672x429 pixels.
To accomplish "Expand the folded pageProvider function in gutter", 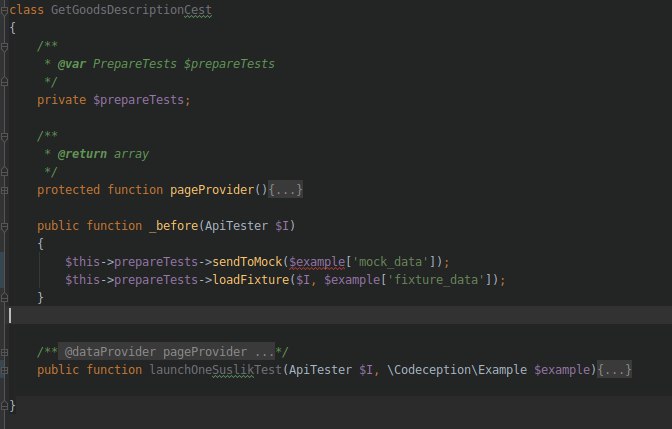I will (x=4, y=190).
